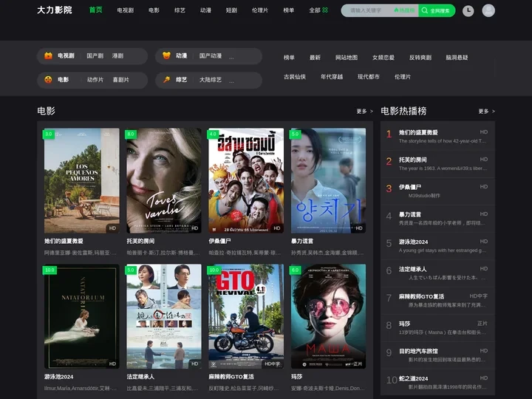Select 喜剧片 subcategory link
Image resolution: width=532 pixels, height=399 pixels.
click(x=120, y=80)
